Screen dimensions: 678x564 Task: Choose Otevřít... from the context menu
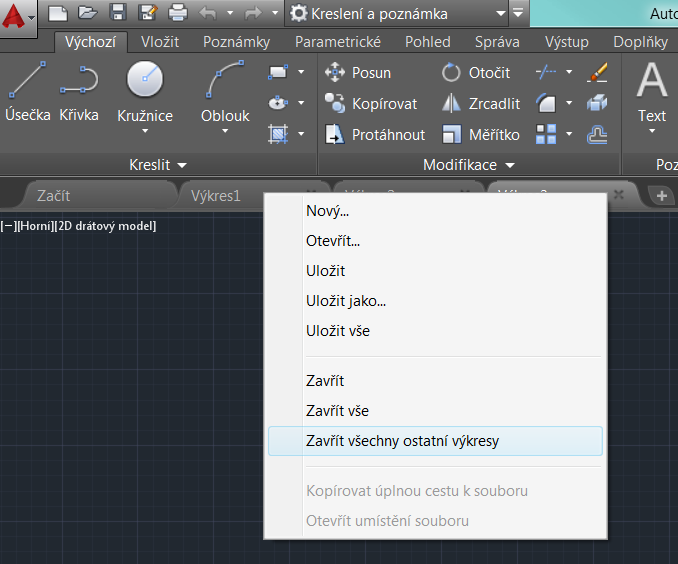[x=435, y=241]
